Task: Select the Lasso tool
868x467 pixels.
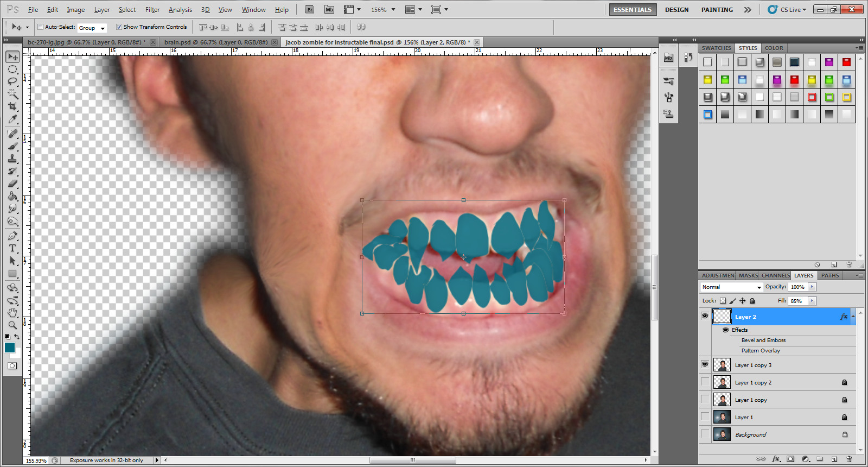Action: pyautogui.click(x=12, y=81)
